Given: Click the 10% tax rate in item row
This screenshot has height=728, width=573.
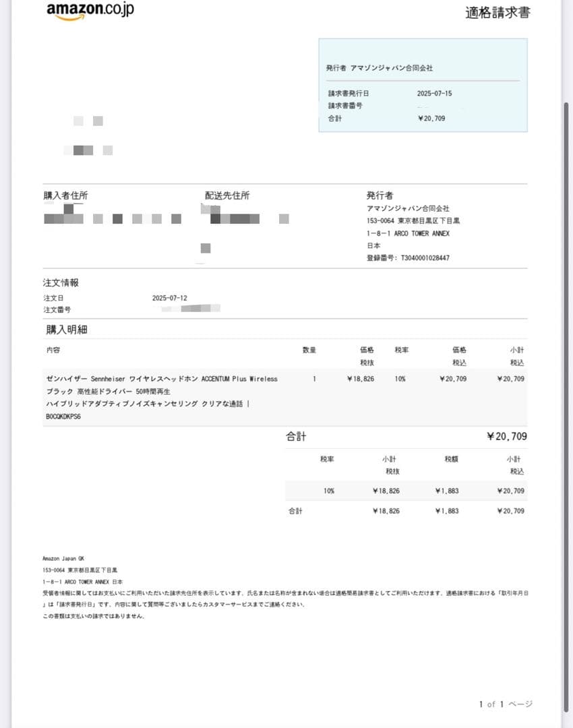Looking at the screenshot, I should [x=400, y=380].
